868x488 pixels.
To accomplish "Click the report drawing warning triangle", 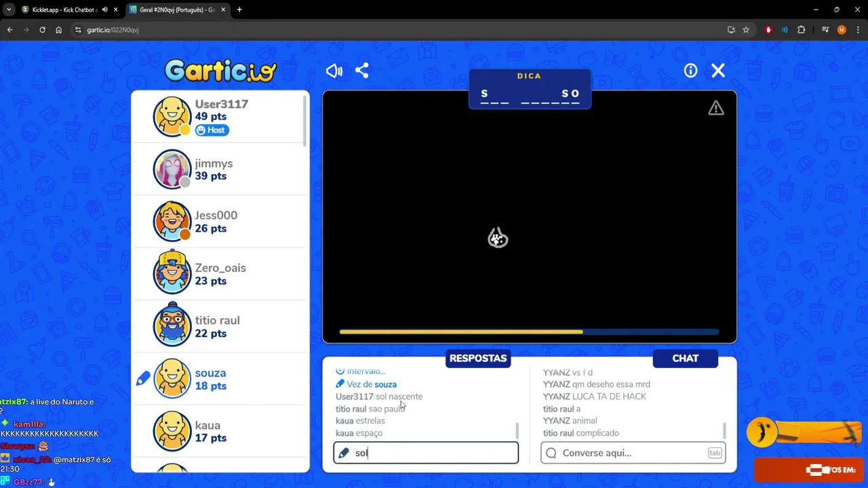I will coord(716,108).
